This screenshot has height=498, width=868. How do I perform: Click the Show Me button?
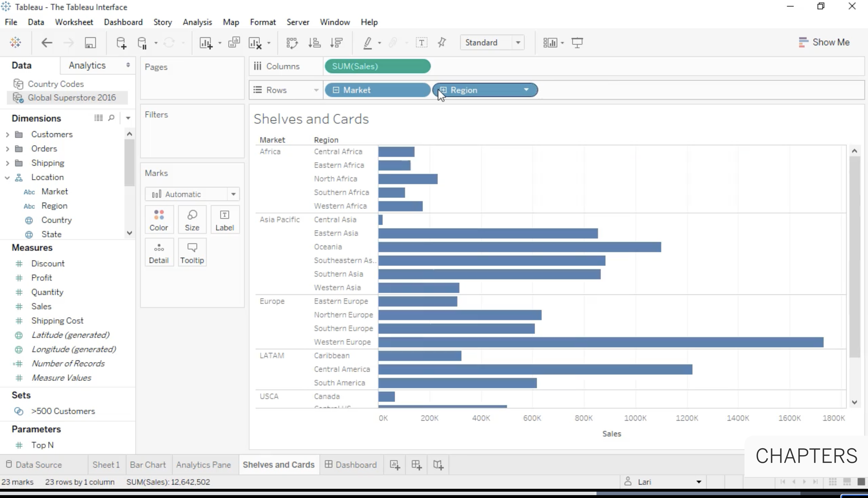pyautogui.click(x=824, y=42)
